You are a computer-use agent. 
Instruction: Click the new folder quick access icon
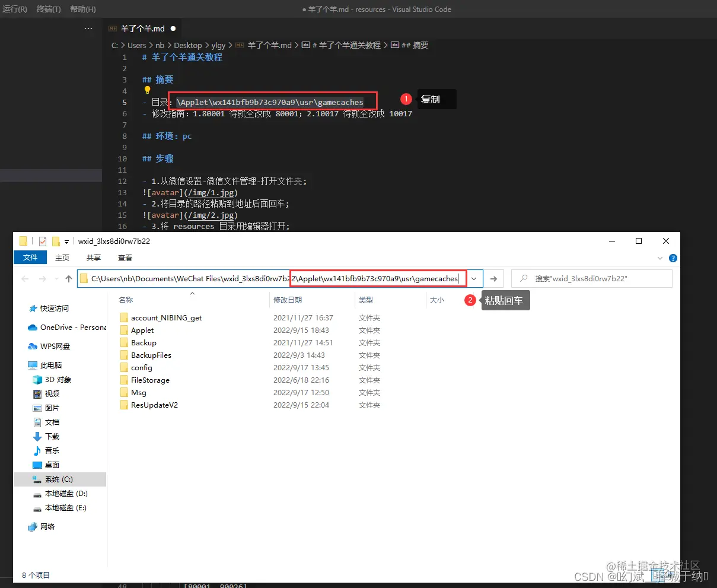click(56, 241)
